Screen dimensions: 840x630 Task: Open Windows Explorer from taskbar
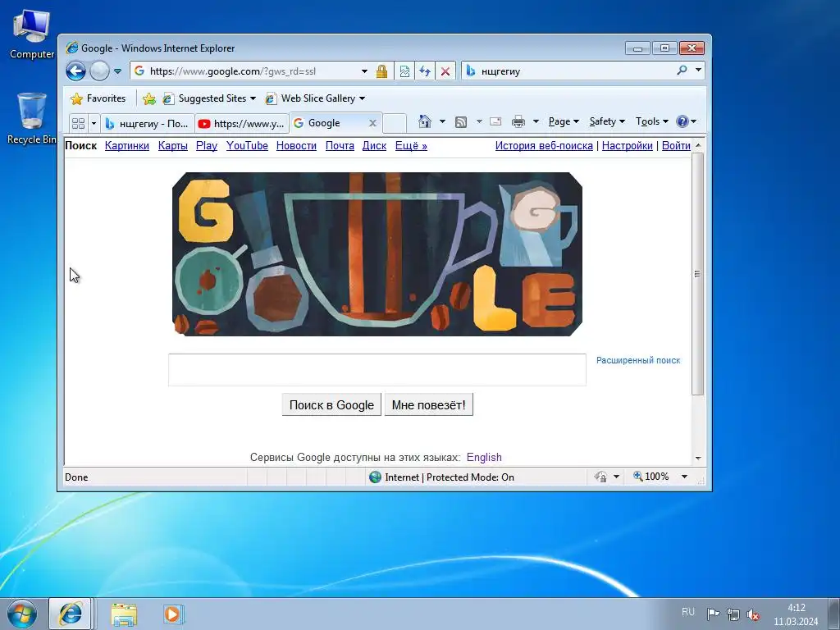pos(124,614)
